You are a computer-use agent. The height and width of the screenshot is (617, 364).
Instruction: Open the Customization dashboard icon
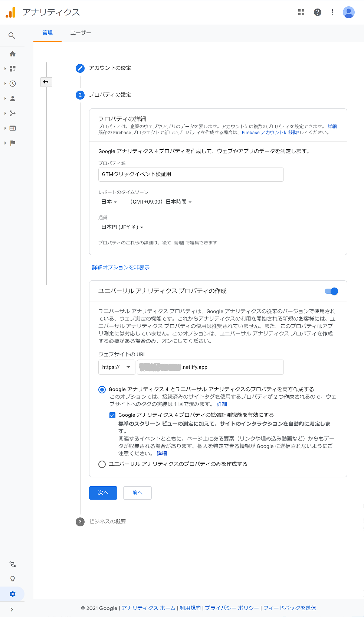(13, 69)
